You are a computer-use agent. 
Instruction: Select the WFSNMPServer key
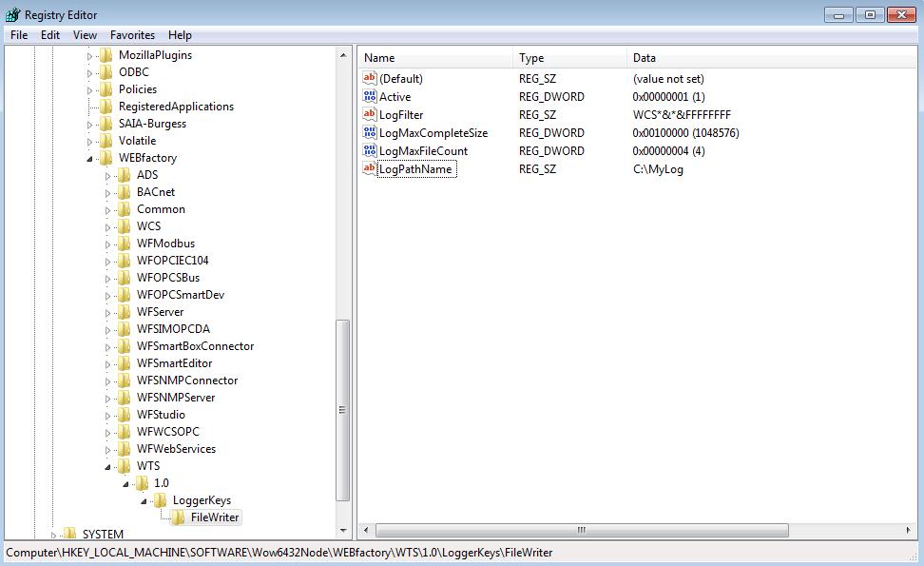175,398
